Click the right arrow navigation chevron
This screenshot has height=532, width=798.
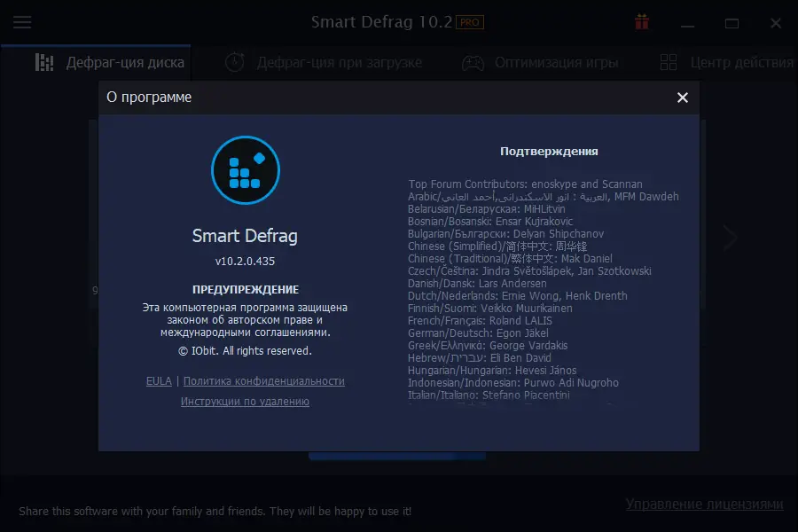click(729, 237)
